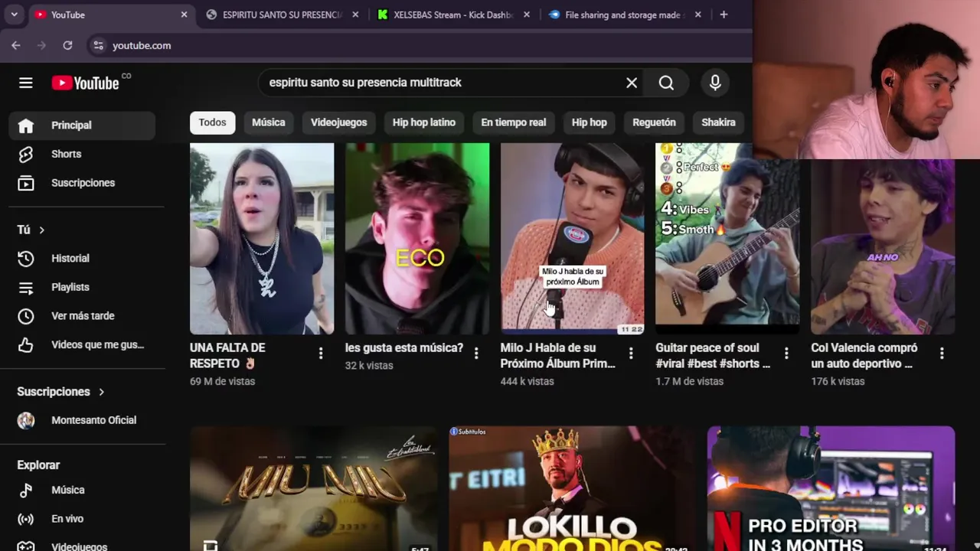Viewport: 980px width, 551px height.
Task: Open Música under Explorar
Action: (x=82, y=490)
